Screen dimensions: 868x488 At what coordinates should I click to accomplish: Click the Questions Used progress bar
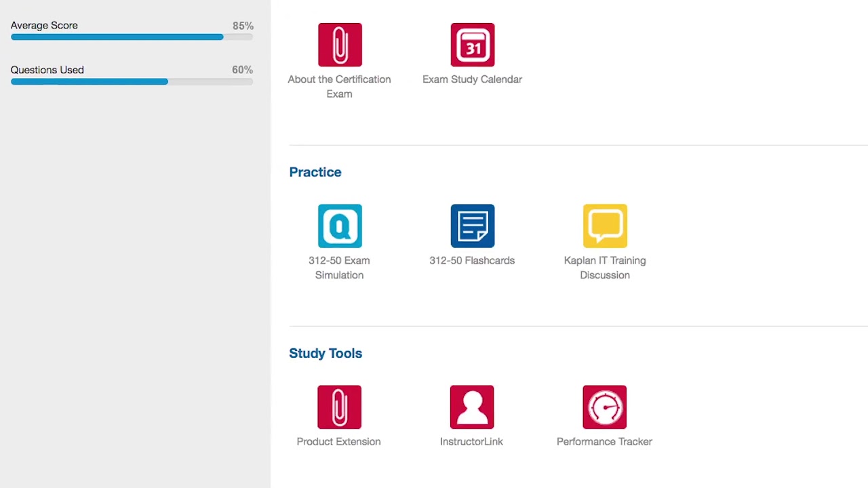click(x=132, y=81)
